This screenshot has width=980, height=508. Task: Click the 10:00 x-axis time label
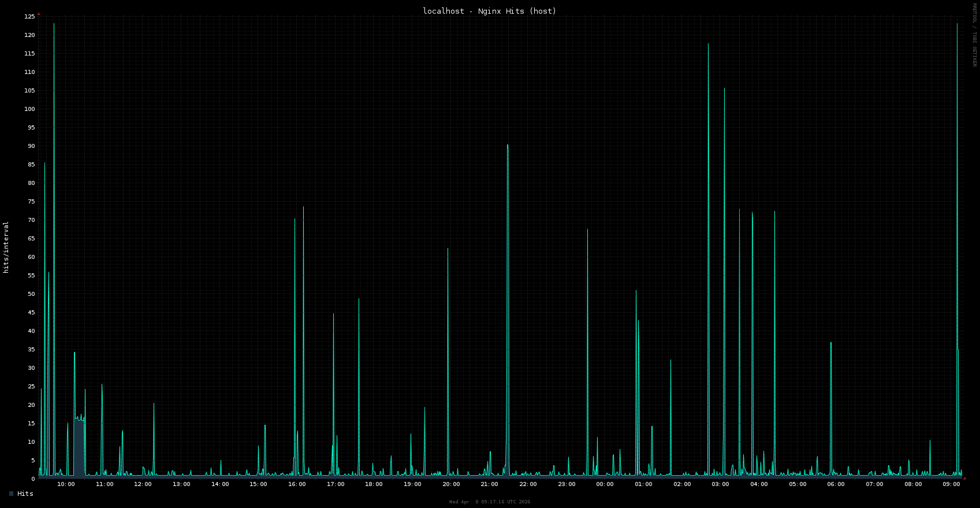66,484
